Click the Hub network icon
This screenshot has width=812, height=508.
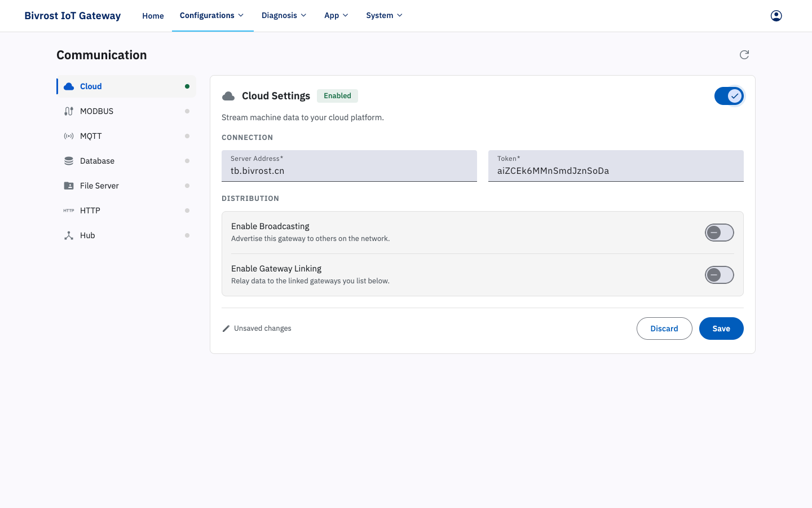click(69, 235)
